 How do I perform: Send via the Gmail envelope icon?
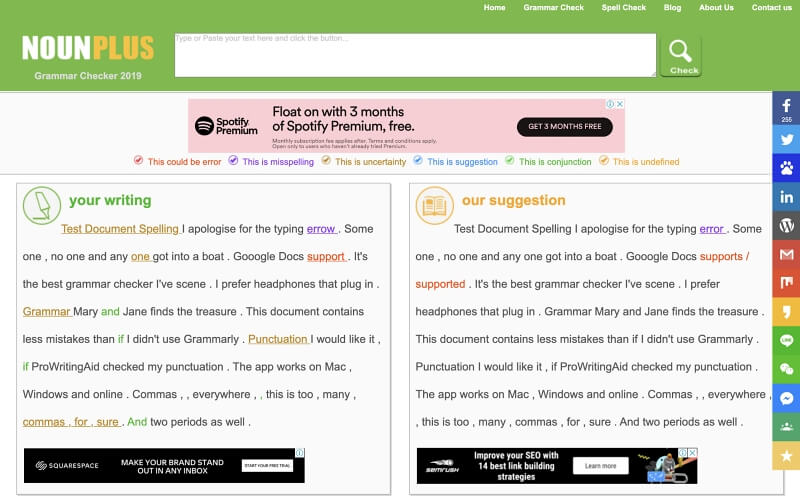pos(786,254)
